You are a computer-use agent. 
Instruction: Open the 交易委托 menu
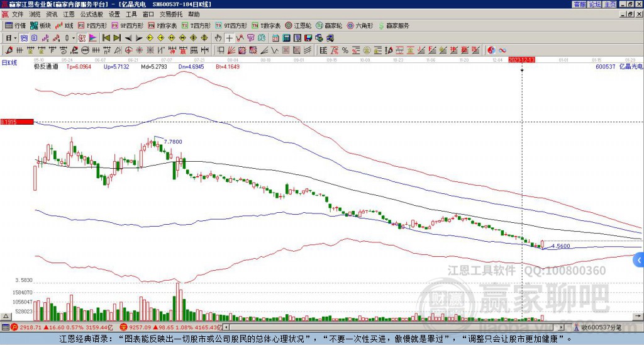[x=171, y=14]
